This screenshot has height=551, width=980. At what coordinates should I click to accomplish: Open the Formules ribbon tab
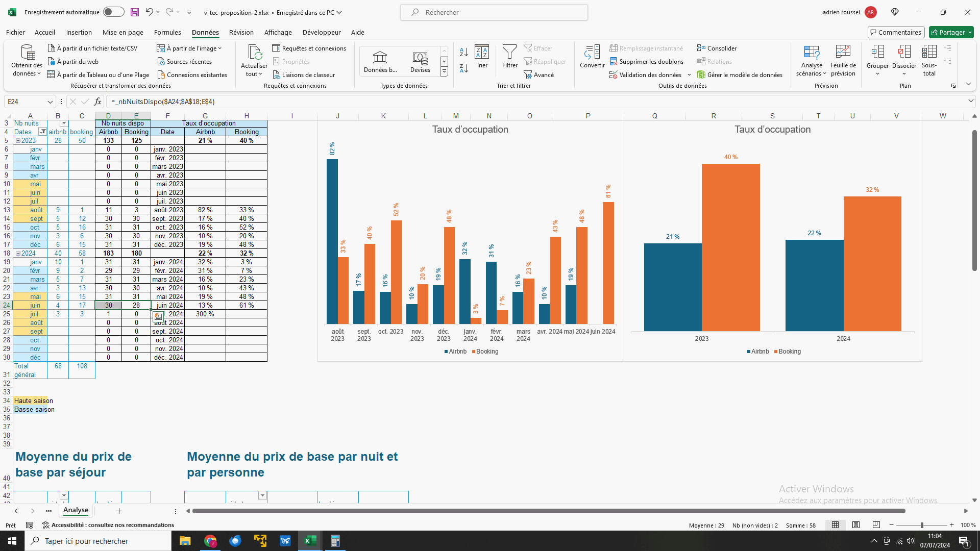[x=167, y=32]
